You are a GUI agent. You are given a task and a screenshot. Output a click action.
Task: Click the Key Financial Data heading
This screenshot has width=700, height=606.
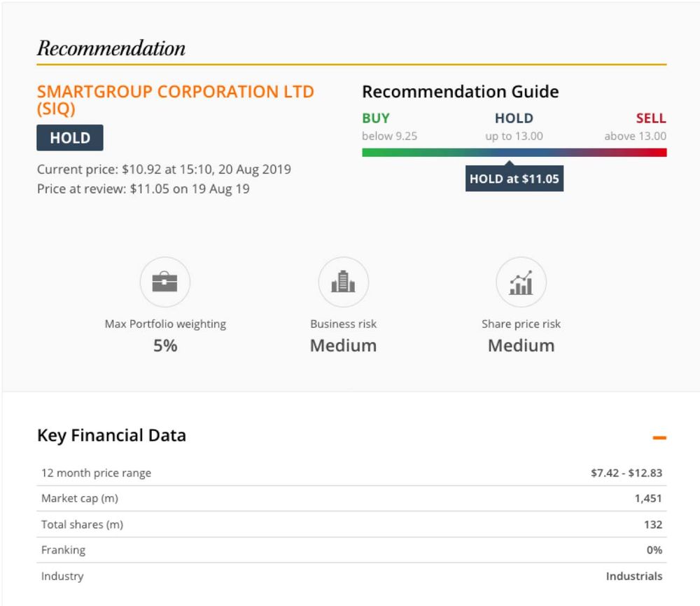(x=111, y=435)
